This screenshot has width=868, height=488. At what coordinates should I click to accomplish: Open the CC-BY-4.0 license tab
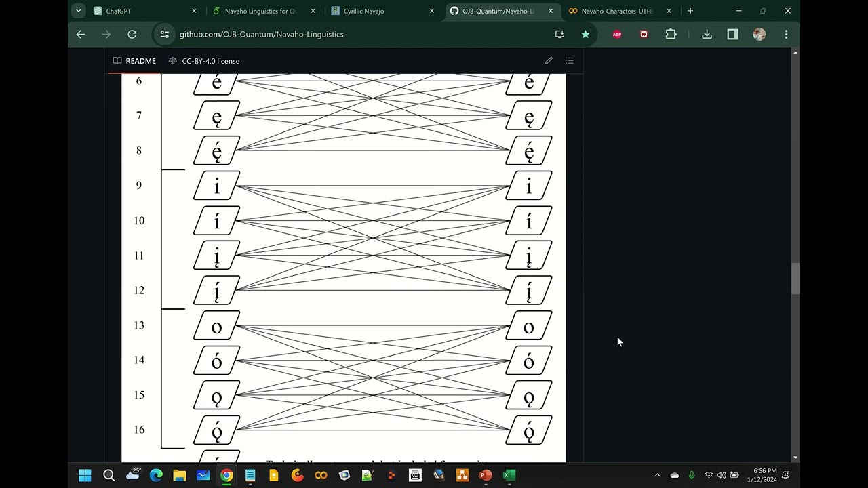[204, 61]
